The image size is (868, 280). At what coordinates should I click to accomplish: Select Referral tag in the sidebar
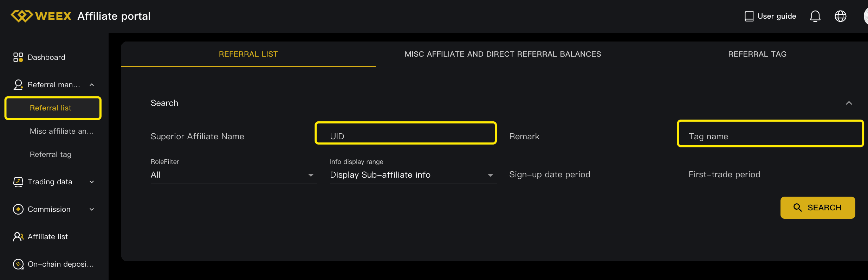pyautogui.click(x=51, y=154)
